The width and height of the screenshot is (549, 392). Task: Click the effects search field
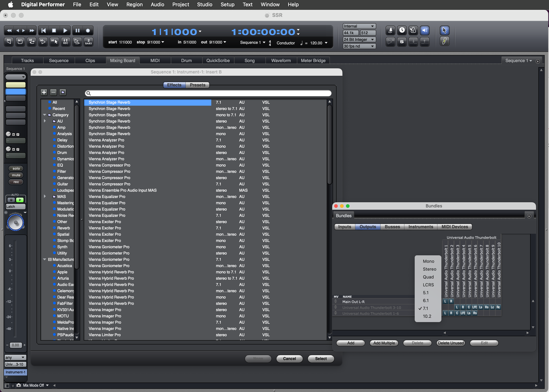tap(208, 93)
